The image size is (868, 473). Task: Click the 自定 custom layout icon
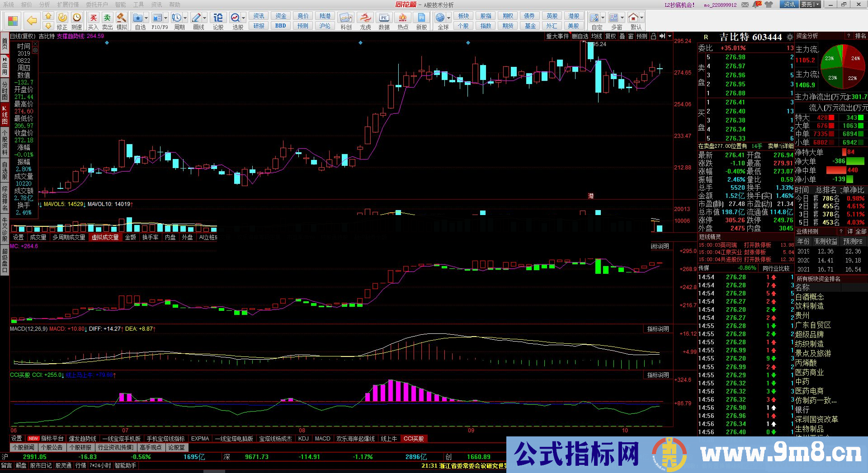(594, 18)
